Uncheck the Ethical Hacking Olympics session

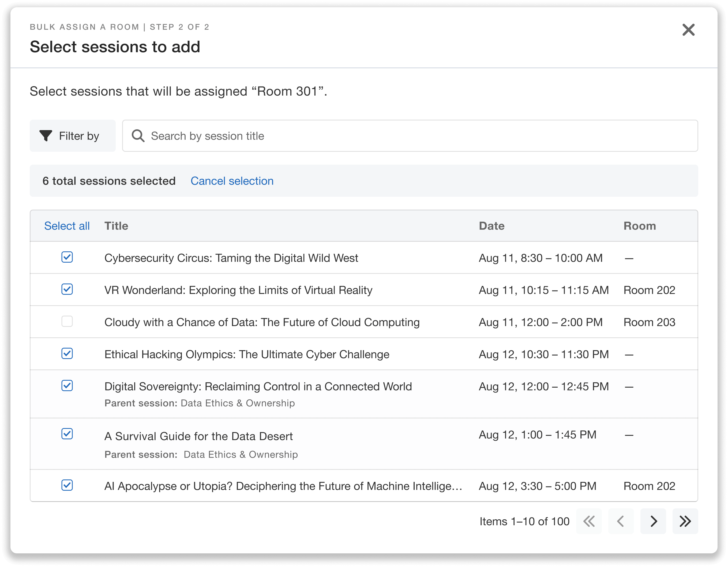pyautogui.click(x=67, y=354)
